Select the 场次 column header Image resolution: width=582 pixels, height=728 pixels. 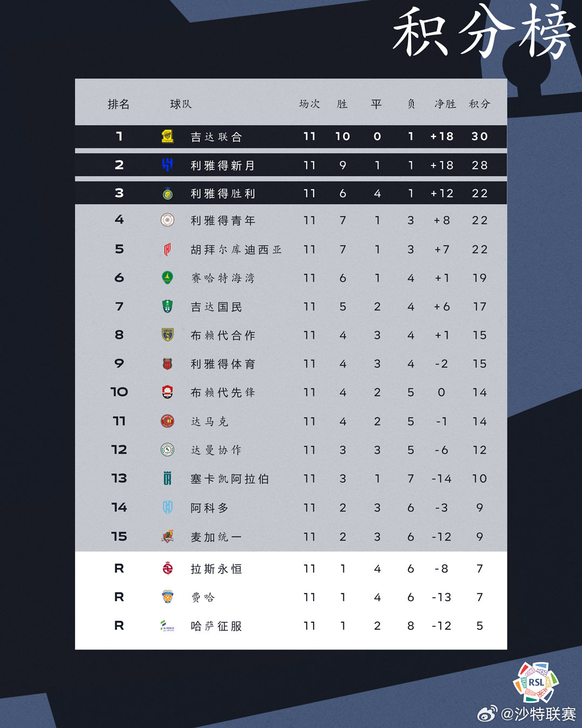(309, 104)
